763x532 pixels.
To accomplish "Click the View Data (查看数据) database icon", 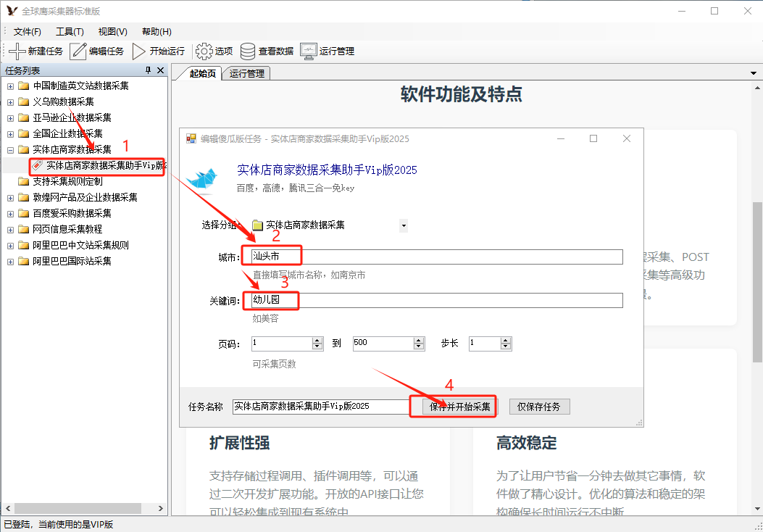I will (x=248, y=51).
